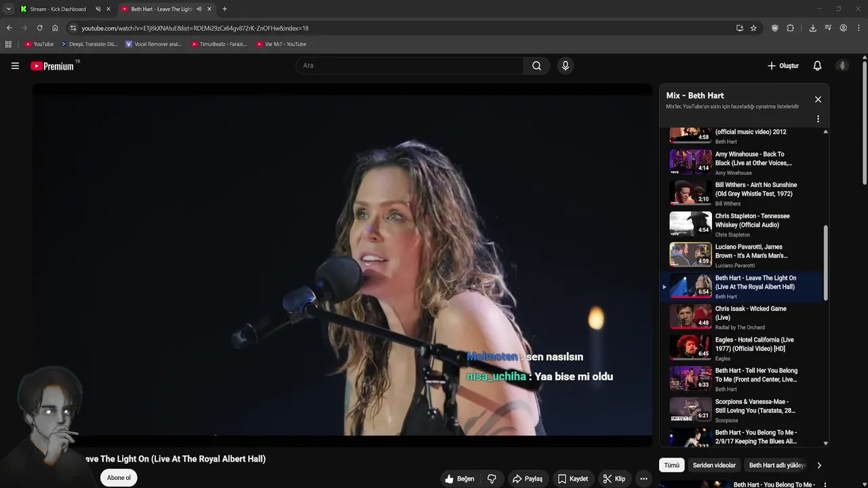The height and width of the screenshot is (488, 868).
Task: Click the shield extension icon
Action: [774, 28]
